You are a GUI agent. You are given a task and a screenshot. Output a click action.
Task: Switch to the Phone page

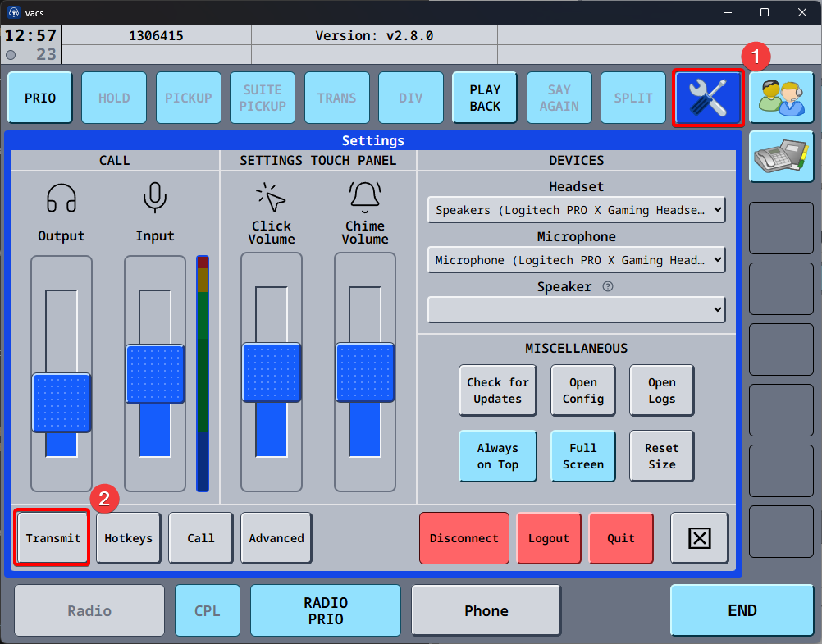point(486,610)
